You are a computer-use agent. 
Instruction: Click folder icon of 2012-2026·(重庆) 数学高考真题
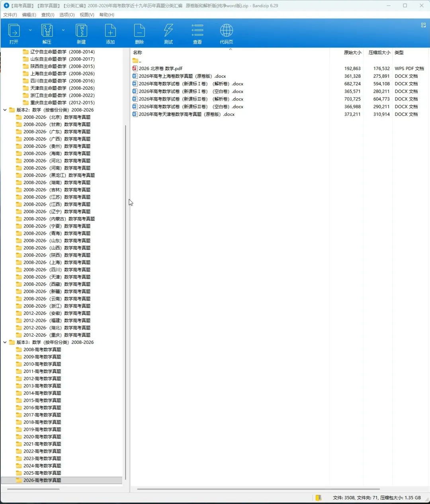[19, 335]
